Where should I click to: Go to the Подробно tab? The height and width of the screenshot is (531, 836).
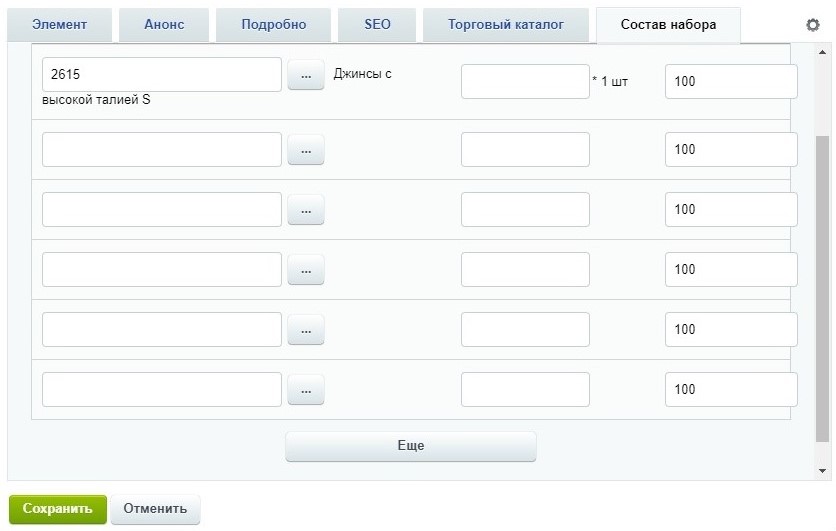[x=274, y=25]
